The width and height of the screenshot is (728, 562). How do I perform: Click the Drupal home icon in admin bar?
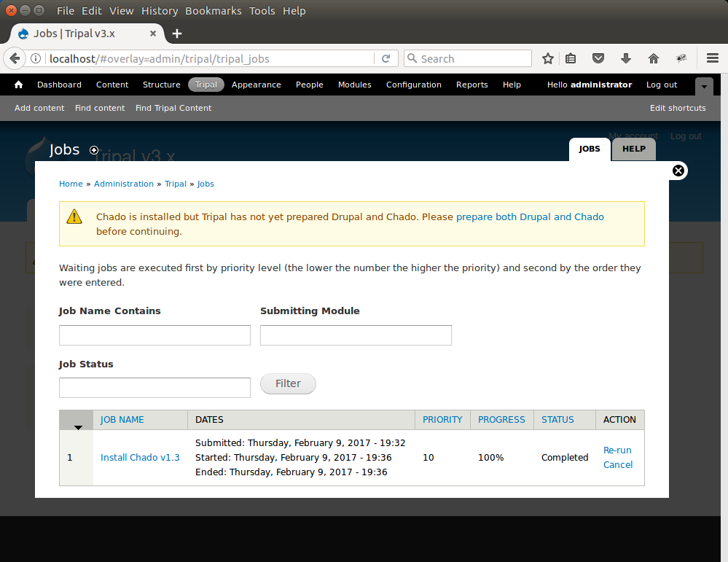click(x=19, y=85)
